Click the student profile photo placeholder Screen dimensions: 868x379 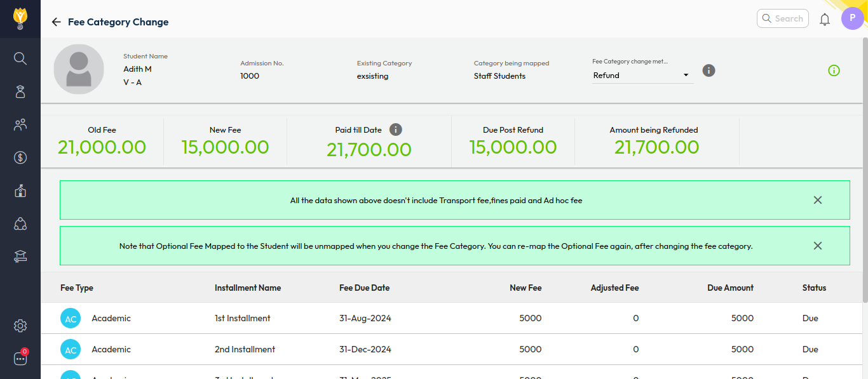tap(79, 69)
